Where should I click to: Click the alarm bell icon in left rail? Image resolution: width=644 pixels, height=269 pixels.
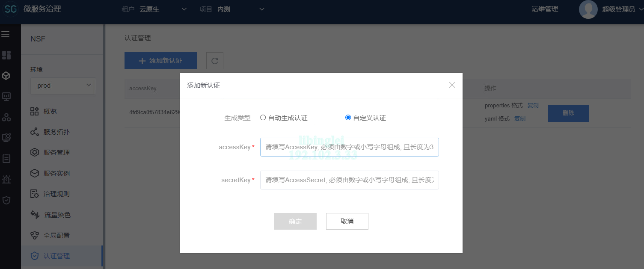(x=6, y=179)
